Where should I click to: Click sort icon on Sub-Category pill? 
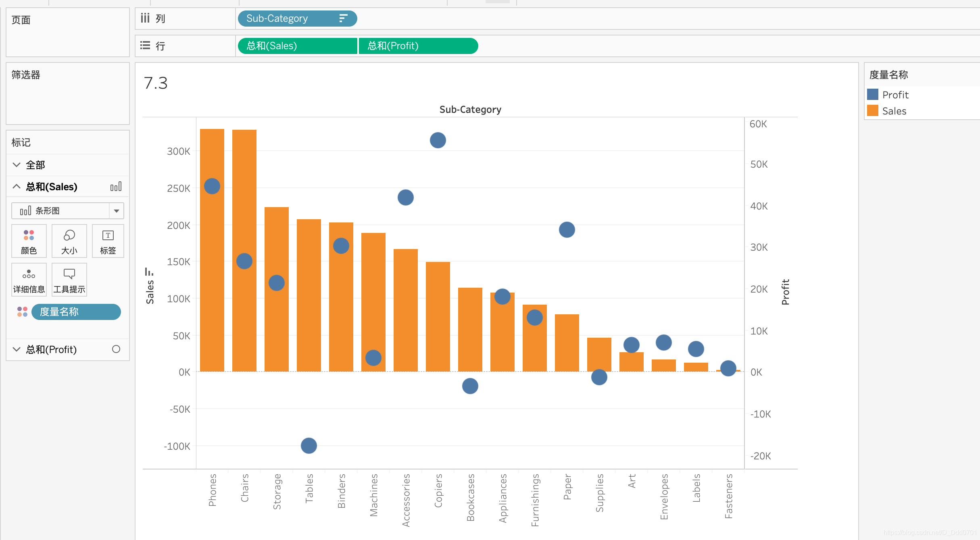[343, 19]
